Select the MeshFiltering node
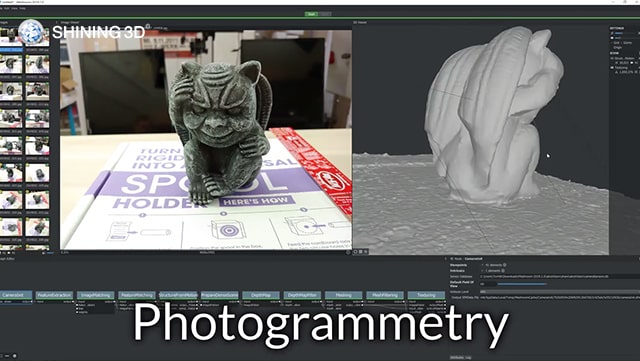Screen dimensions: 640x361 coord(385,295)
